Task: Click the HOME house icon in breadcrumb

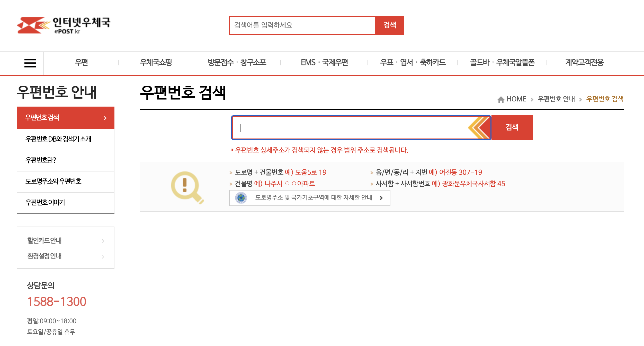Action: tap(500, 99)
